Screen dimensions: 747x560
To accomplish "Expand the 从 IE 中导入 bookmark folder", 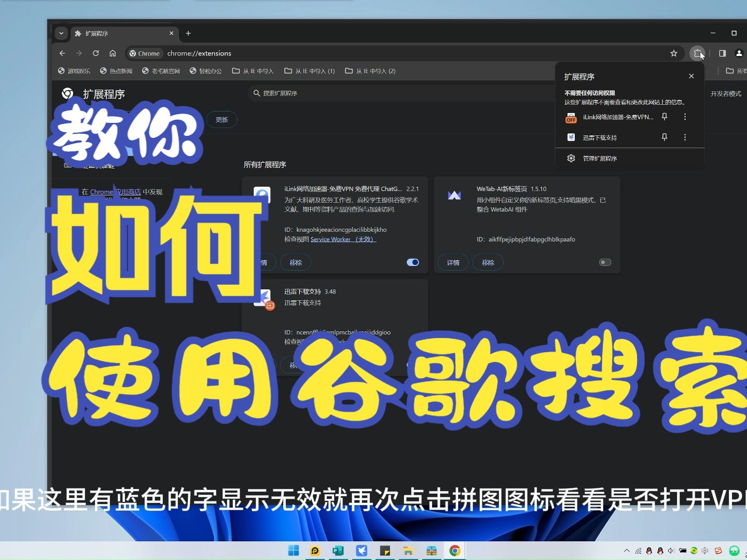I will [x=253, y=71].
